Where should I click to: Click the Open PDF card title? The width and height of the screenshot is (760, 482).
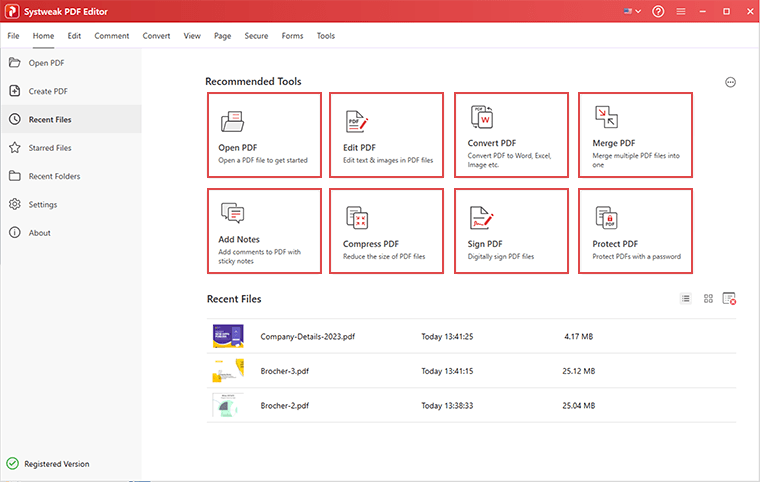coord(238,147)
